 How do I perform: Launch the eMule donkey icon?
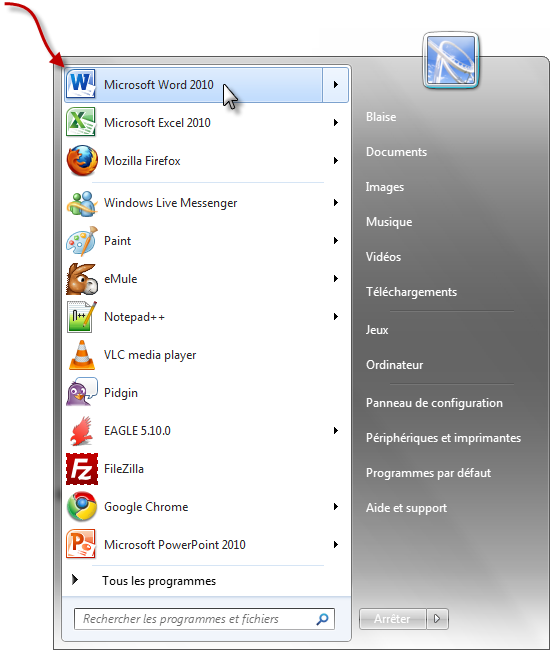click(82, 279)
